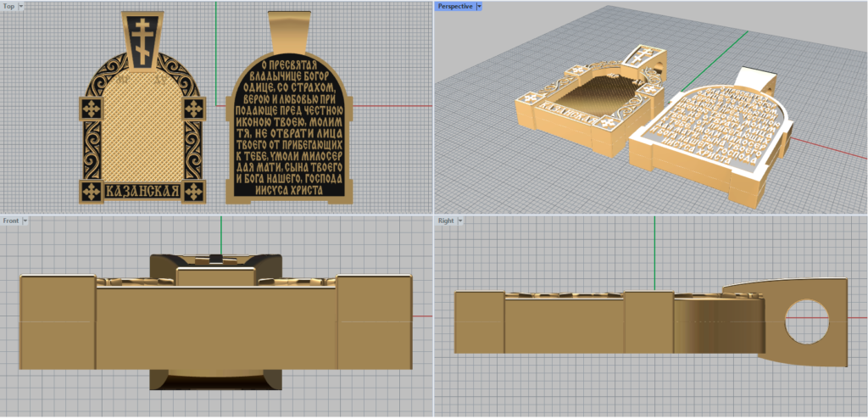The height and width of the screenshot is (419, 868).
Task: Select the prayer text pendant in Top view
Action: [x=287, y=127]
